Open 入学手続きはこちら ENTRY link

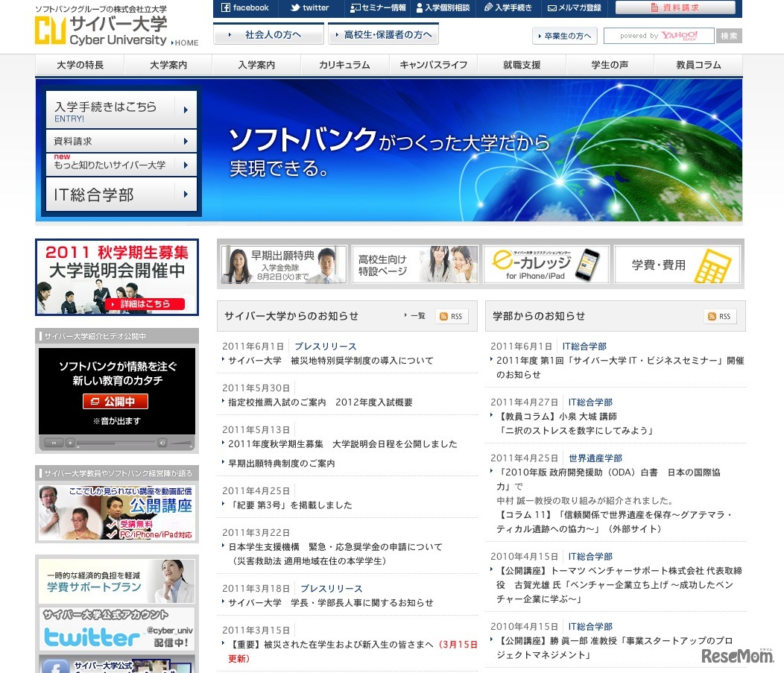tap(119, 107)
